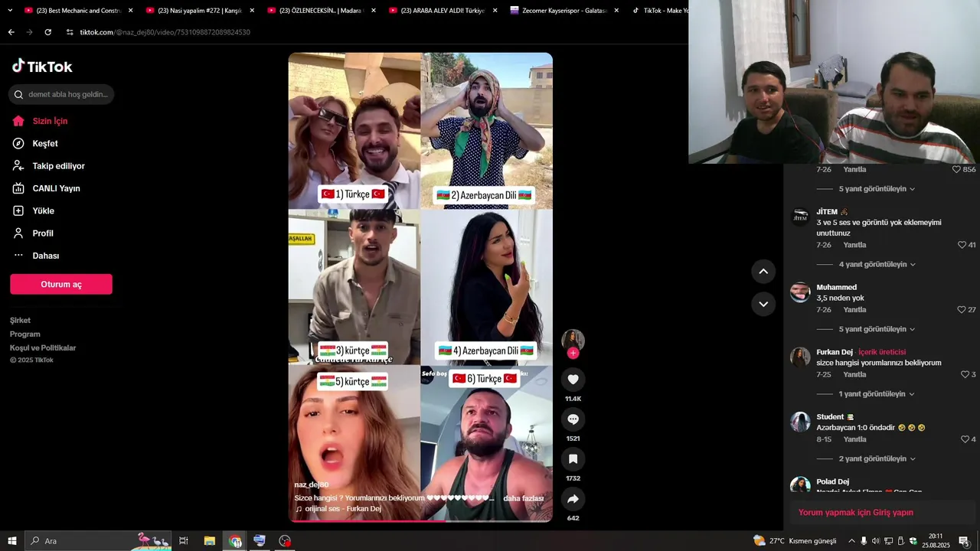
Task: Close the Nasi yapalim #272 tab
Action: pyautogui.click(x=252, y=11)
